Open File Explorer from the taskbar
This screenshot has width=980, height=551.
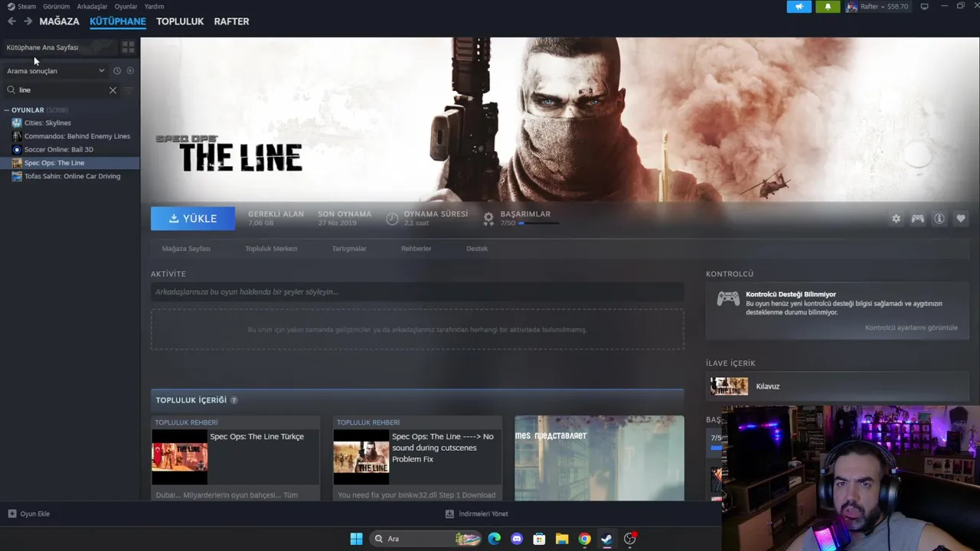(562, 539)
